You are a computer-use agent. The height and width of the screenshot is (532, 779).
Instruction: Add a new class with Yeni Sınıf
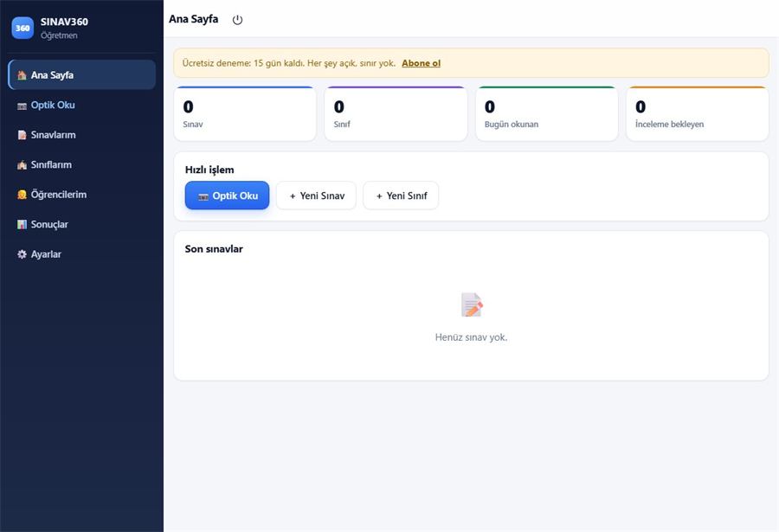coord(401,195)
